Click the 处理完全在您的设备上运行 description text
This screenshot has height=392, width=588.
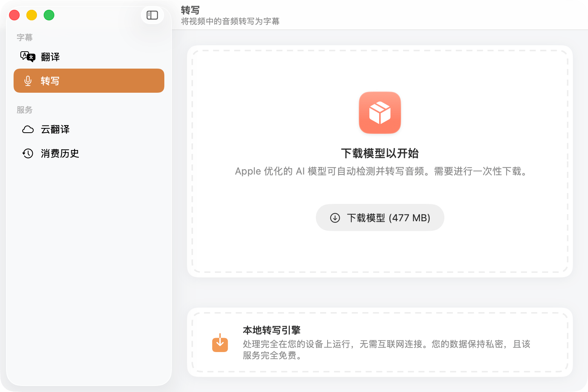pyautogui.click(x=386, y=349)
